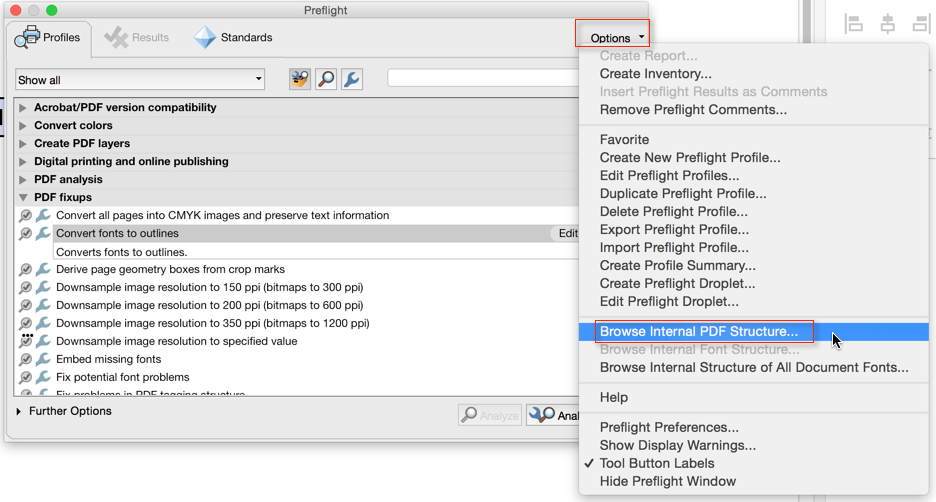Click wrench icon of Downsample to specified value
The width and height of the screenshot is (936, 502).
pos(43,341)
